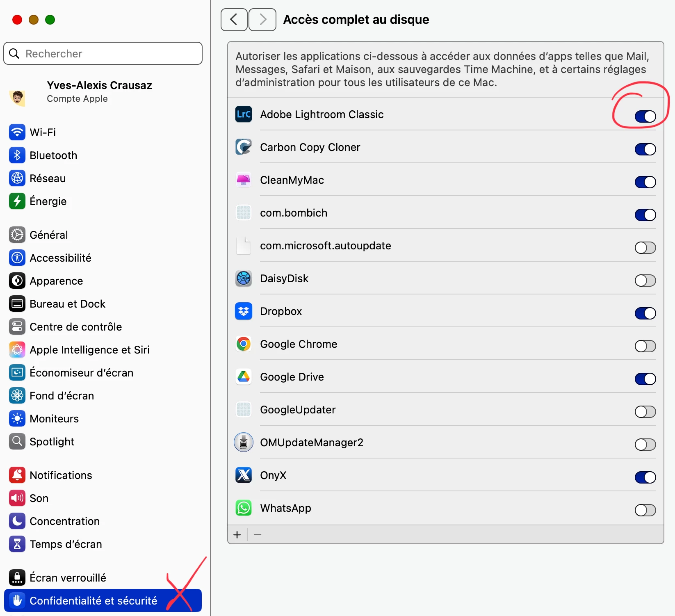Select the Réseau globe icon
Screen dimensions: 675x616
(17, 178)
